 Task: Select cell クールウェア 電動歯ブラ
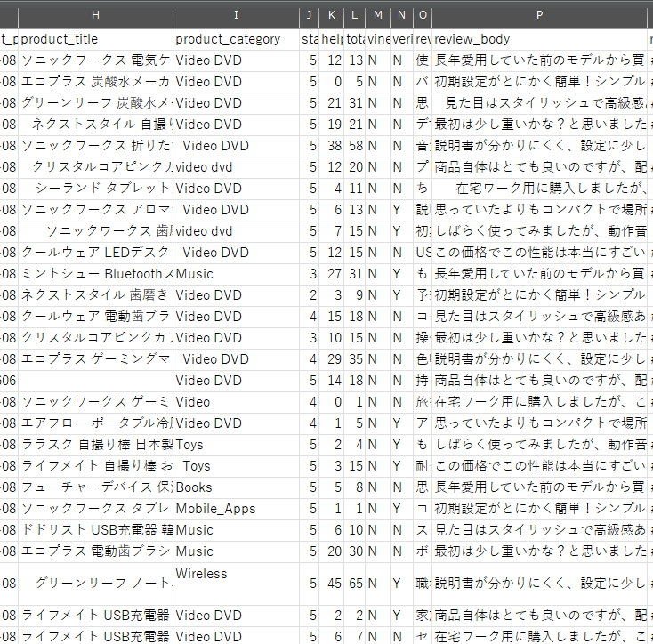(x=95, y=317)
